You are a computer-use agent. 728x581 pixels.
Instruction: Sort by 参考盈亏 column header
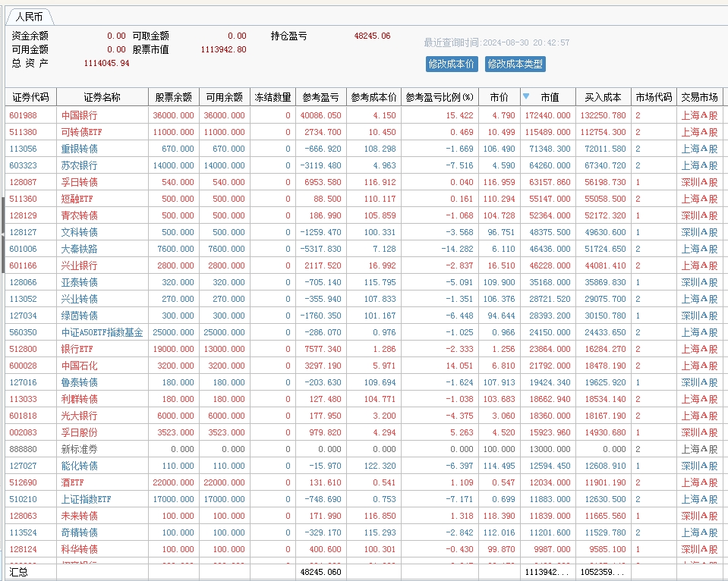(x=321, y=97)
